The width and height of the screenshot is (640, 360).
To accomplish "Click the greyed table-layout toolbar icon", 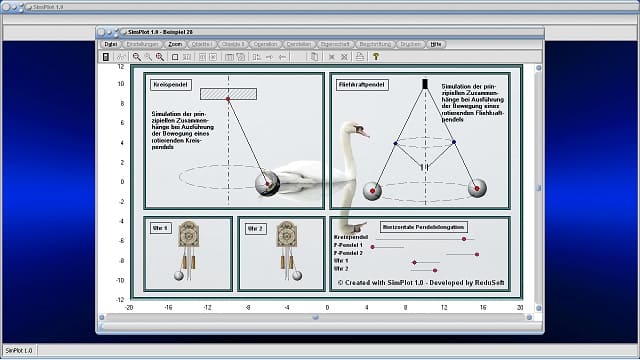I will pyautogui.click(x=229, y=57).
